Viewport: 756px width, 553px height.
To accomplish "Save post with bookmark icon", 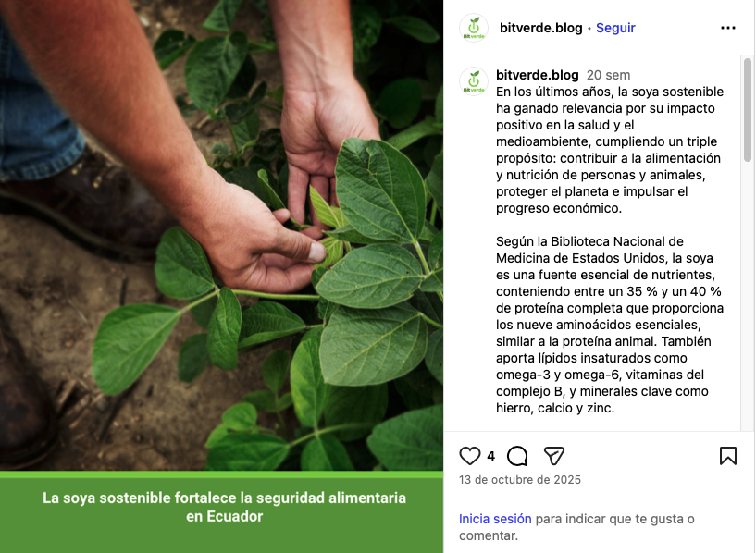I will point(728,456).
